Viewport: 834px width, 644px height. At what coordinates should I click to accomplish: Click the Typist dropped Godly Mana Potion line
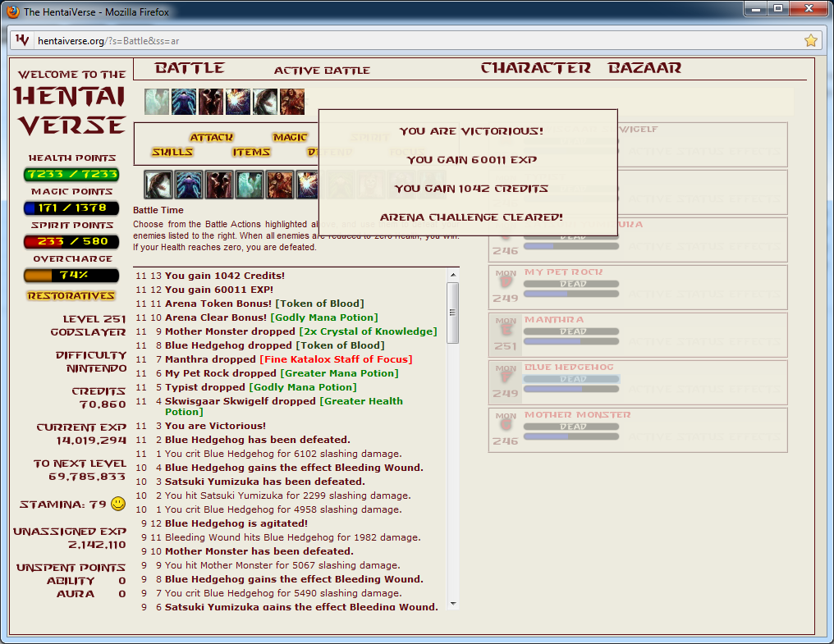[x=261, y=387]
